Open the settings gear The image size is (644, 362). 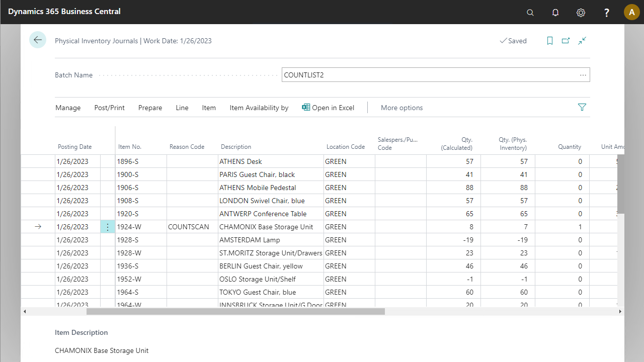pyautogui.click(x=581, y=13)
